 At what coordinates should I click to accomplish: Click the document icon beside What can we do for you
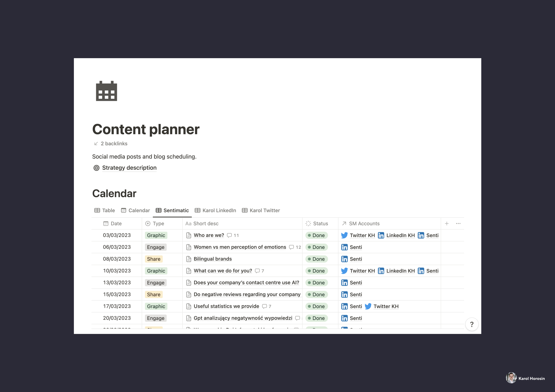tap(189, 271)
